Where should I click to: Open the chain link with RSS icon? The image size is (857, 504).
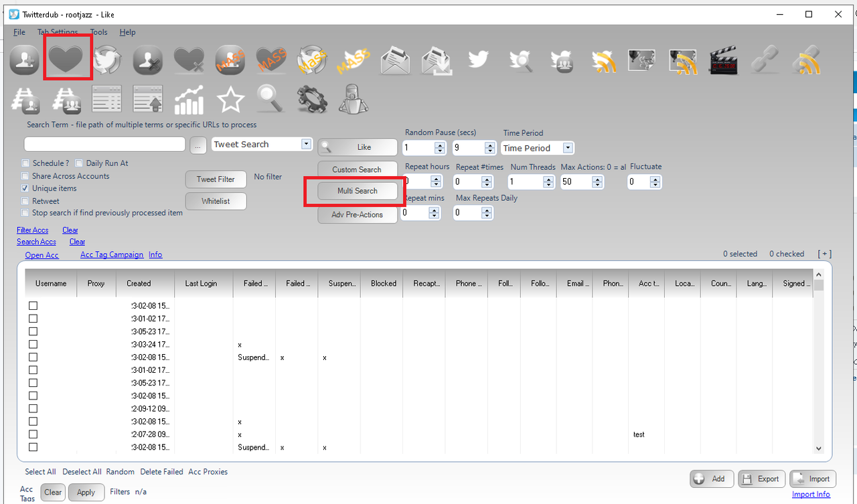click(x=806, y=61)
